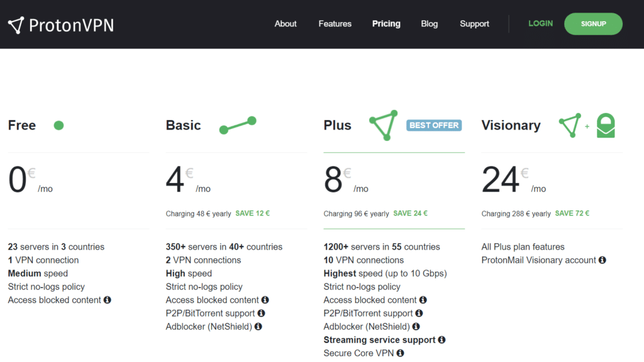
Task: Select the Basic plan heading
Action: 183,125
